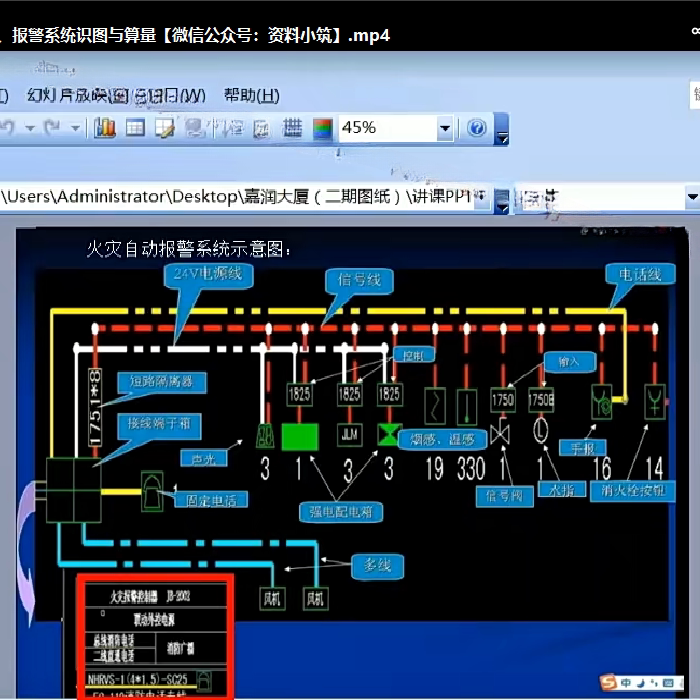Click the Undo arrow icon
The image size is (700, 700).
click(x=7, y=128)
